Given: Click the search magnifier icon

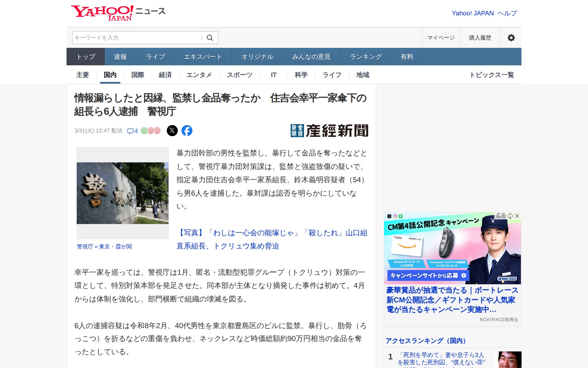Looking at the screenshot, I should (210, 38).
